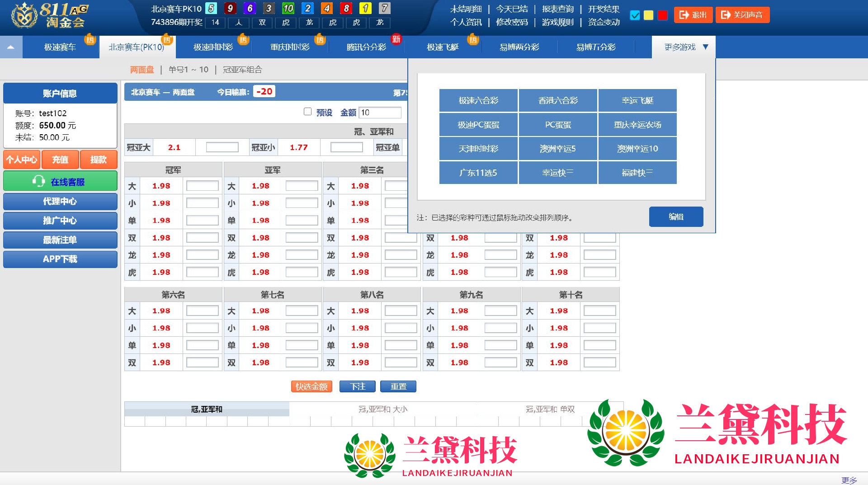Select the blue theme color box

pos(635,15)
